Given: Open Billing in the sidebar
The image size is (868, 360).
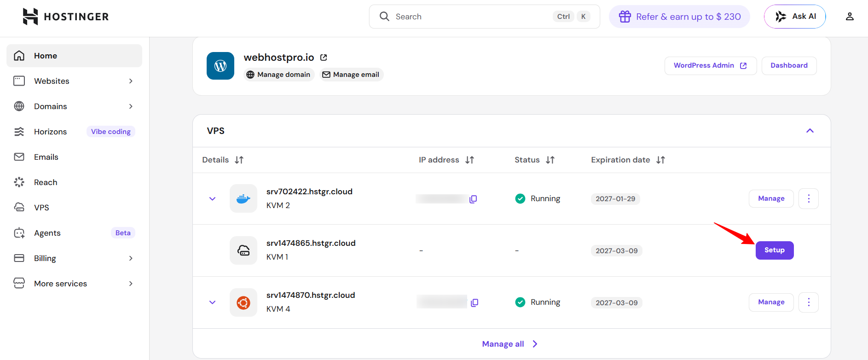Looking at the screenshot, I should click(74, 258).
